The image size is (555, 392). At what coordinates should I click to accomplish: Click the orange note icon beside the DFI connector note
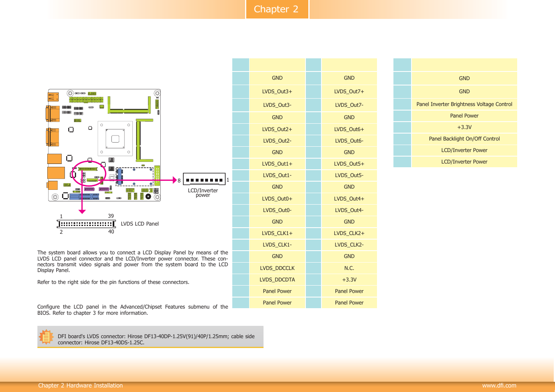(46, 337)
